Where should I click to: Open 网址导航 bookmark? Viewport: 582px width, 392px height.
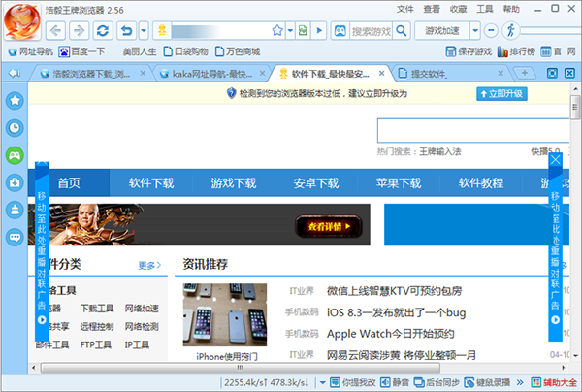[x=31, y=51]
